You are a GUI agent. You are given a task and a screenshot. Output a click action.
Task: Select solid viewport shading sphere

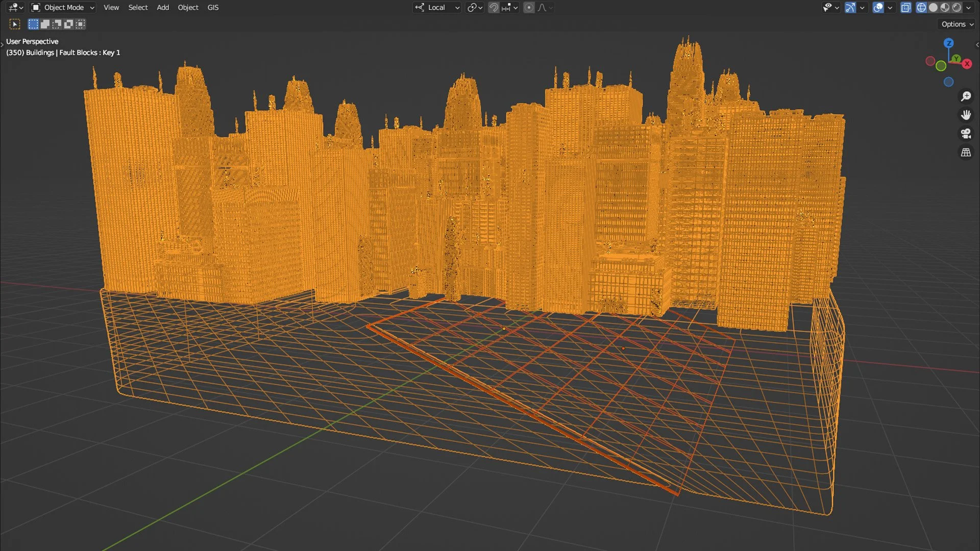pos(933,8)
